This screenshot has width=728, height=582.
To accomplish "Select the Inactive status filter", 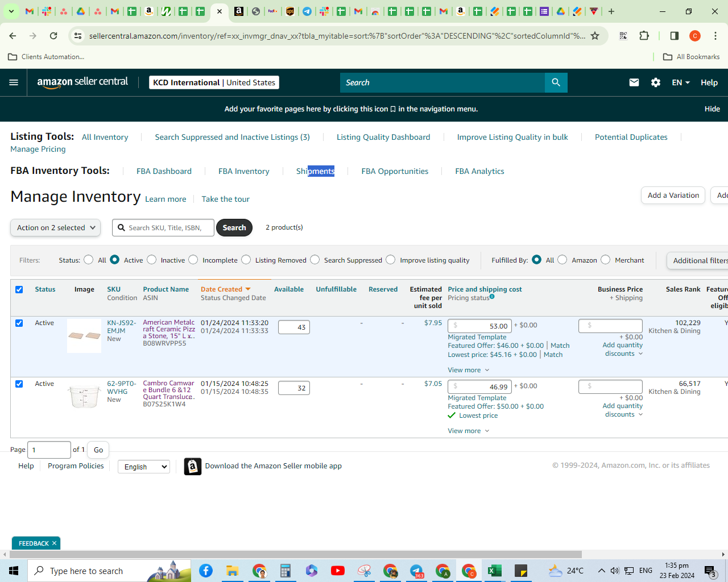I will pos(151,260).
